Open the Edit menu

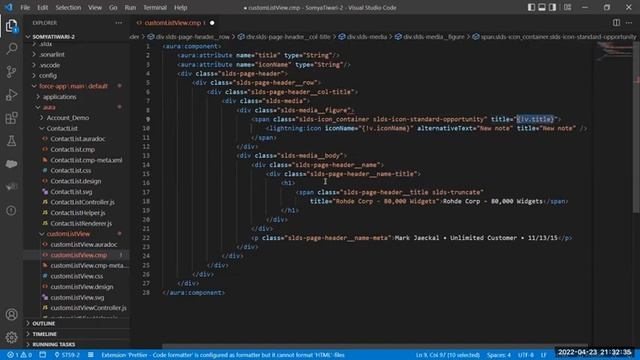click(x=42, y=7)
